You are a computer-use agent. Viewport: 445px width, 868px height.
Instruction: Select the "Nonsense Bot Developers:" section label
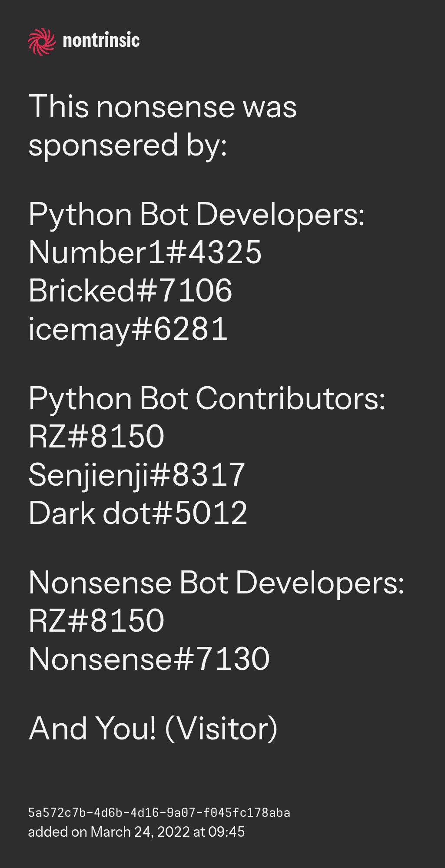[x=216, y=583]
